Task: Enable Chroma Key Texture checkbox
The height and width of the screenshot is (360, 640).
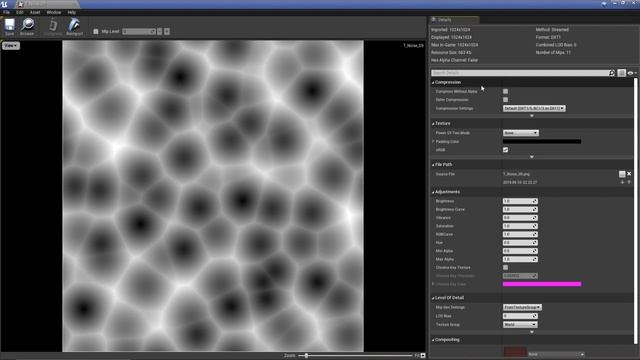Action: coord(505,267)
